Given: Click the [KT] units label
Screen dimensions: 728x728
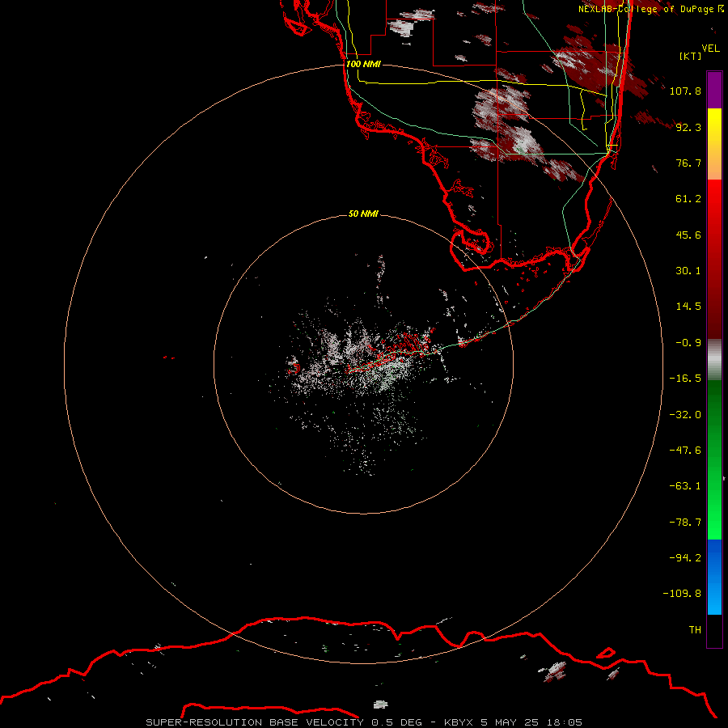Looking at the screenshot, I should point(690,56).
